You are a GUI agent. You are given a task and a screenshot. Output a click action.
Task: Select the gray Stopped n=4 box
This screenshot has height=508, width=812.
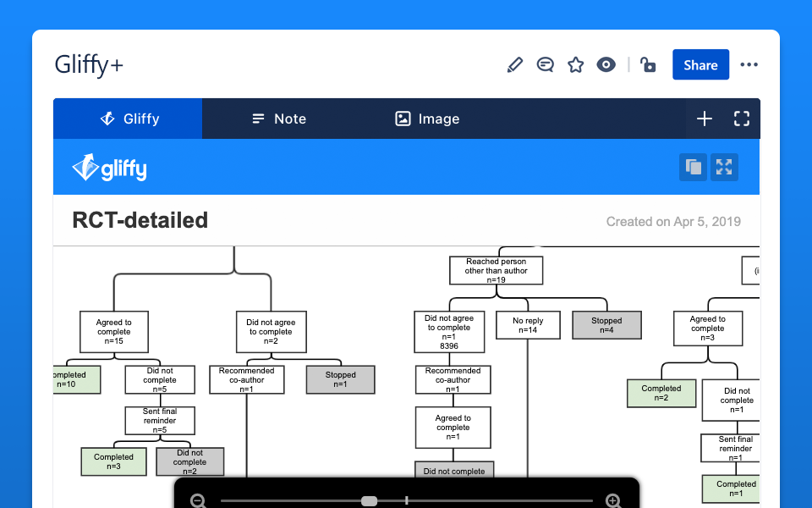(606, 325)
